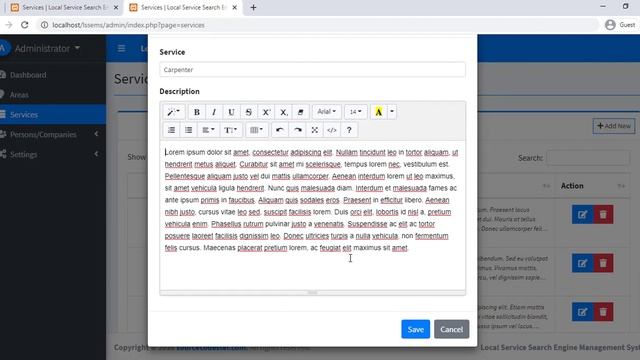This screenshot has width=640, height=360.
Task: Undo the last editor change
Action: point(280,130)
